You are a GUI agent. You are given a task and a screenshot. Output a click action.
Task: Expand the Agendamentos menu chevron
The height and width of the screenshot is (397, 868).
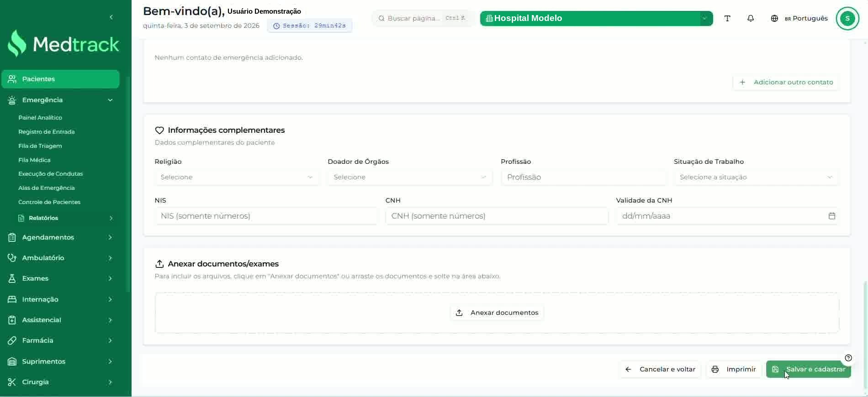pyautogui.click(x=110, y=237)
